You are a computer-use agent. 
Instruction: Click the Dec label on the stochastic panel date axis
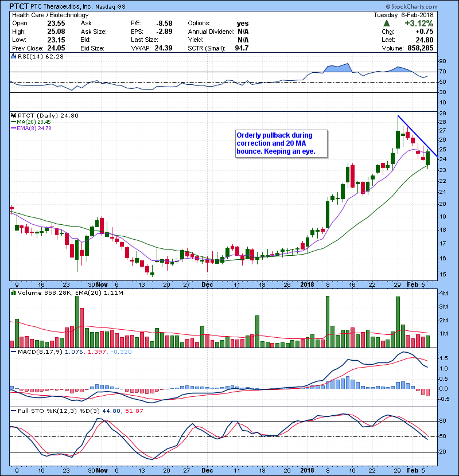[207, 470]
